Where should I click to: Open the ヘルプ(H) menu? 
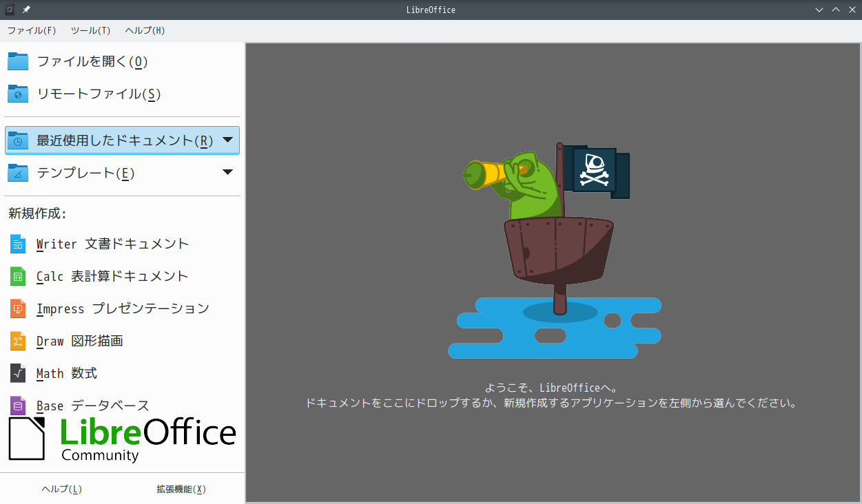(x=145, y=30)
